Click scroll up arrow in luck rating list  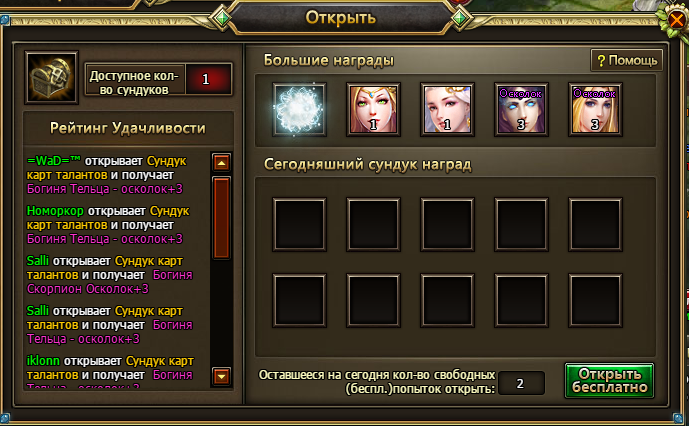click(x=221, y=163)
